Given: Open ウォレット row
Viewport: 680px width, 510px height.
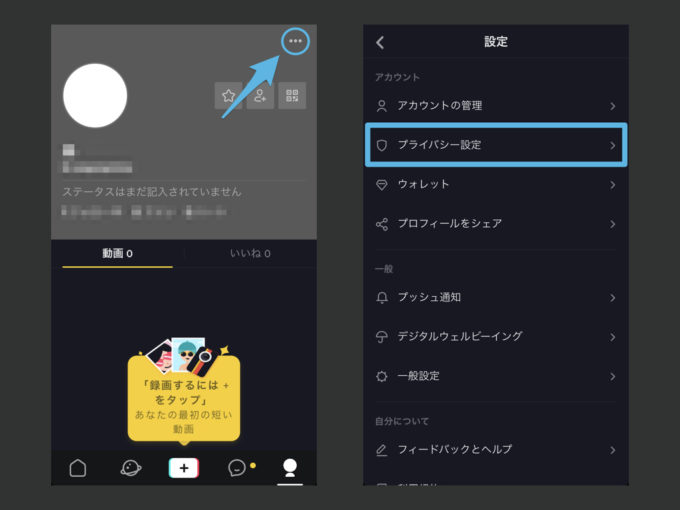Looking at the screenshot, I should [496, 185].
